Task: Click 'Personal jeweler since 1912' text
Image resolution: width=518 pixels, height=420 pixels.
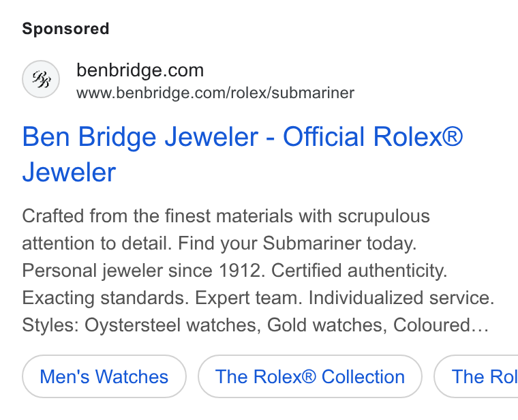Action: point(143,271)
